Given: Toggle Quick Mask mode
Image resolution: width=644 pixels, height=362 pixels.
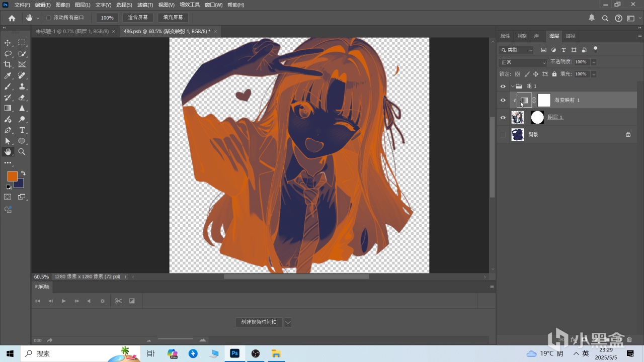Looking at the screenshot, I should [8, 197].
